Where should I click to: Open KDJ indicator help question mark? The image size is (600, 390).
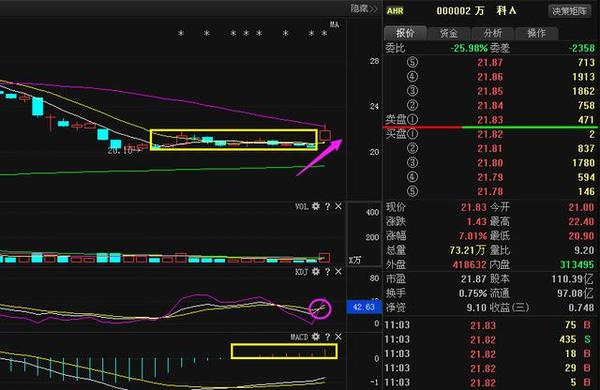click(x=328, y=271)
